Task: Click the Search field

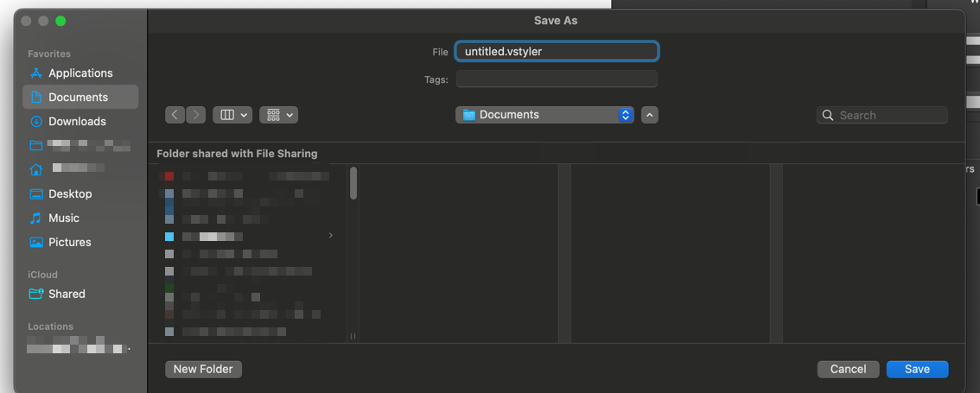Action: [890, 115]
